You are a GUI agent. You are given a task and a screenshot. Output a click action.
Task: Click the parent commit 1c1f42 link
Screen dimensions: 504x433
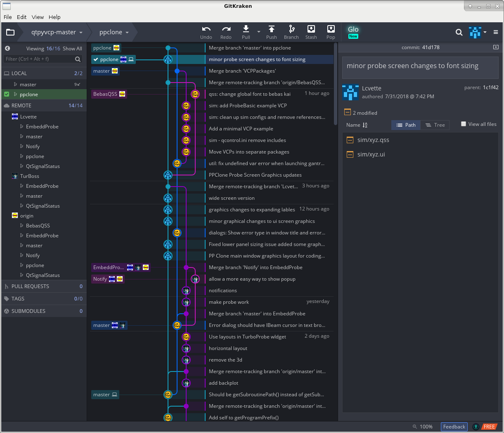491,88
